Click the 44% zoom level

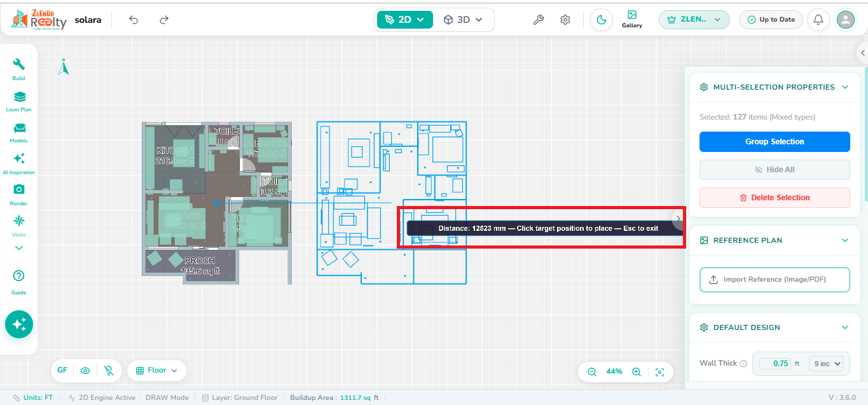[614, 372]
